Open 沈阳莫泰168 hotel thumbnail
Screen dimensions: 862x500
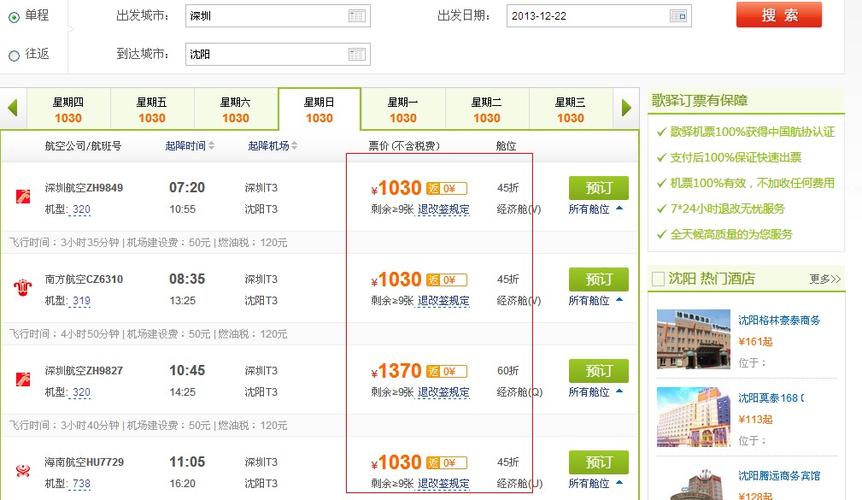(x=694, y=417)
